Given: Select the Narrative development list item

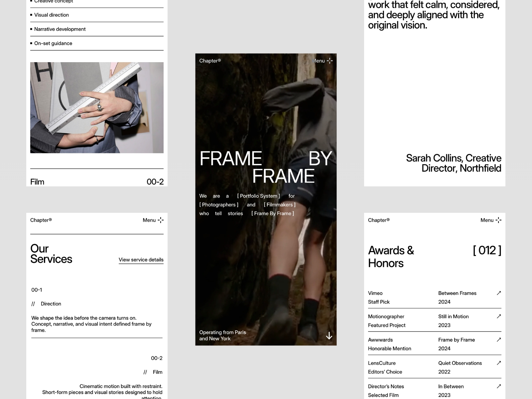Looking at the screenshot, I should pyautogui.click(x=60, y=29).
